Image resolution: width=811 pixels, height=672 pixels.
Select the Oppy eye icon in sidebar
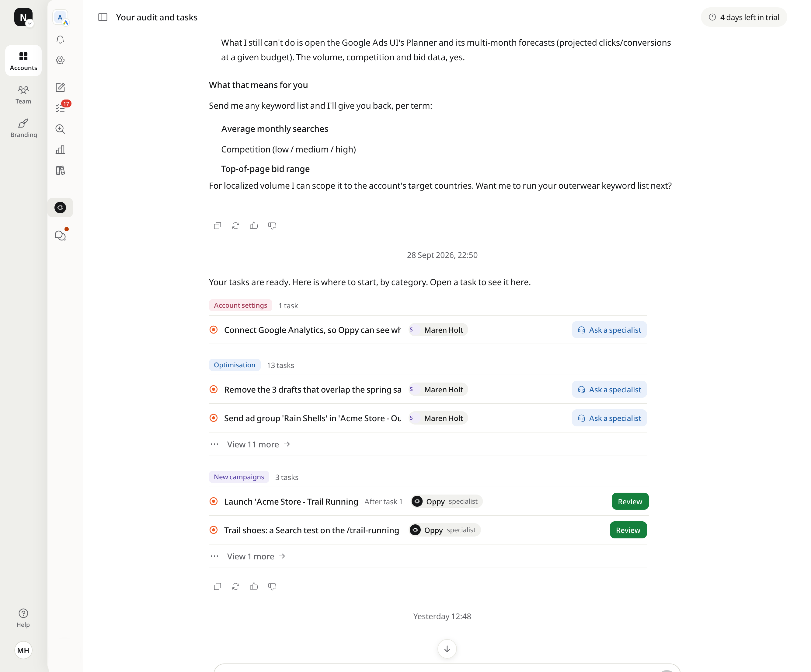pos(60,208)
